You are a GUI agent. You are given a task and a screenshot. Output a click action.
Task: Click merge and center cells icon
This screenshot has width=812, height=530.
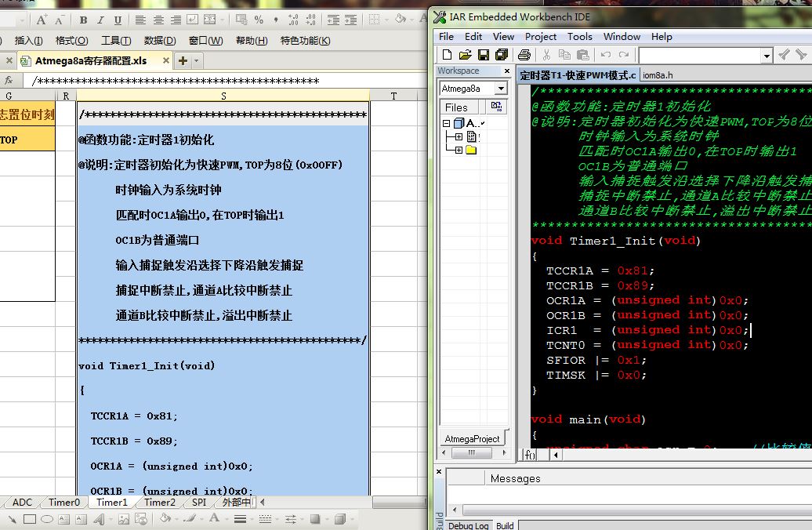tap(210, 20)
